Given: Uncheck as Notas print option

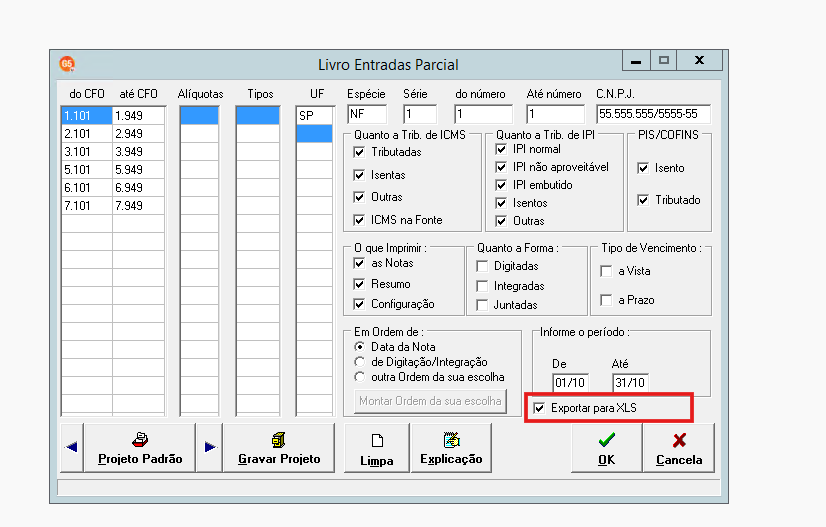Looking at the screenshot, I should 359,263.
